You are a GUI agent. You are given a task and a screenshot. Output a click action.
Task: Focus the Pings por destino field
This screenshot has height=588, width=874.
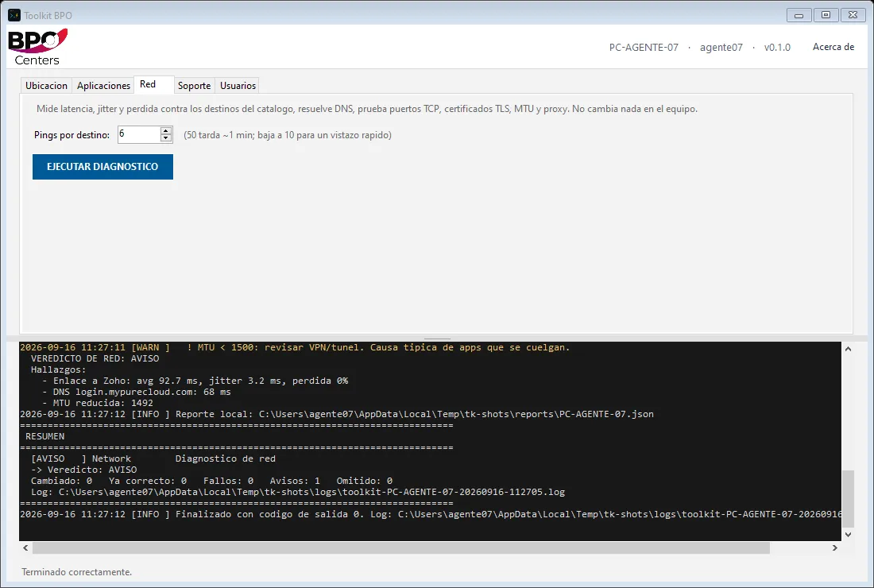coord(139,134)
